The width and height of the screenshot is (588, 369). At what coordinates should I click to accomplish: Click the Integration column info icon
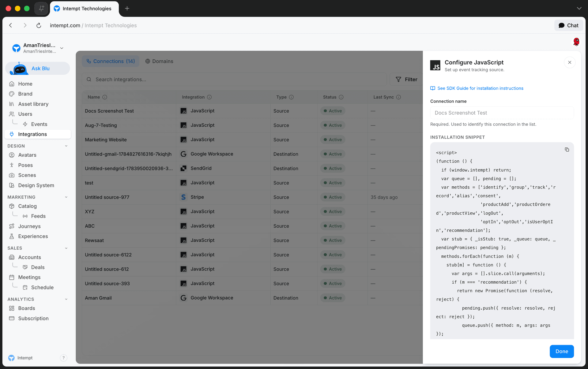209,97
